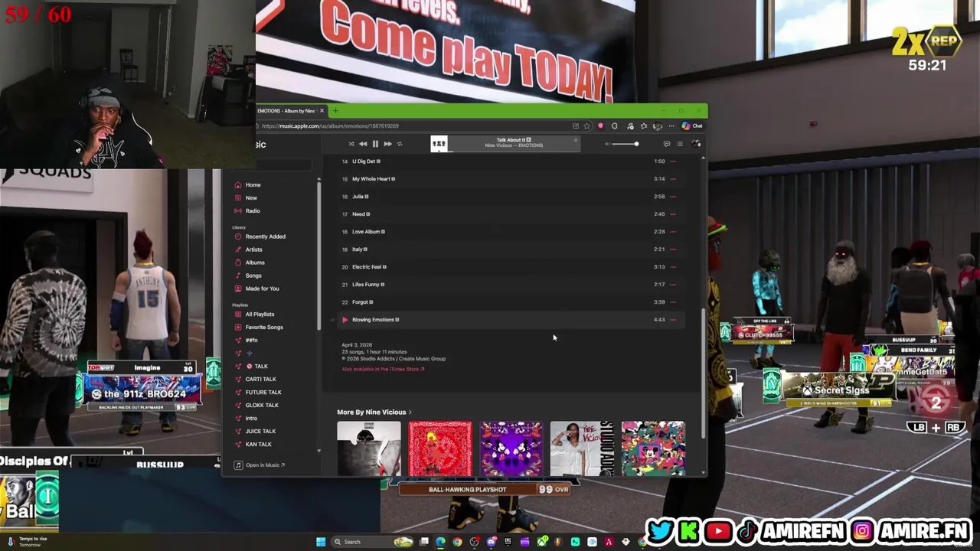Screen dimensions: 980x551
Task: Open the FUTURE TALK playlist
Action: pyautogui.click(x=263, y=392)
